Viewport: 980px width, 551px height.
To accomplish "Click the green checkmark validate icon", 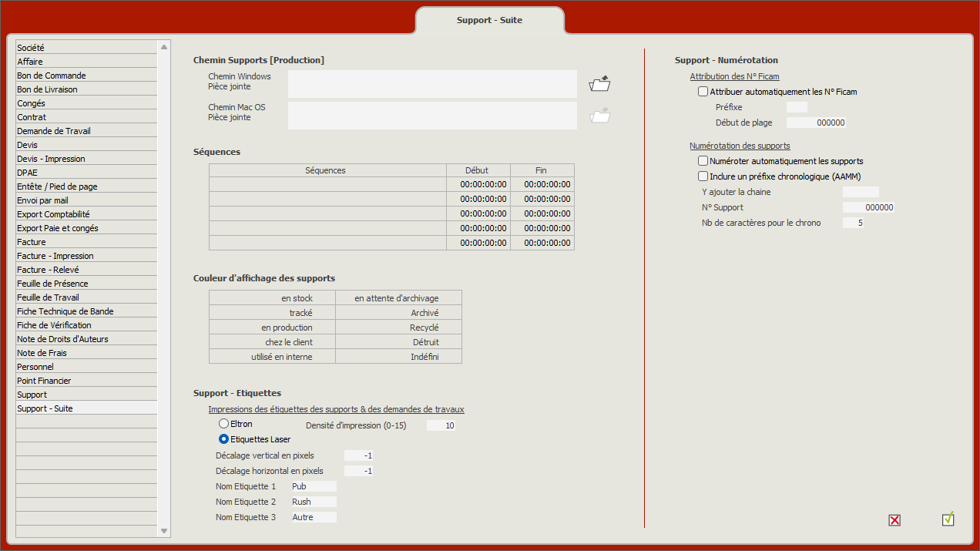I will coord(948,519).
